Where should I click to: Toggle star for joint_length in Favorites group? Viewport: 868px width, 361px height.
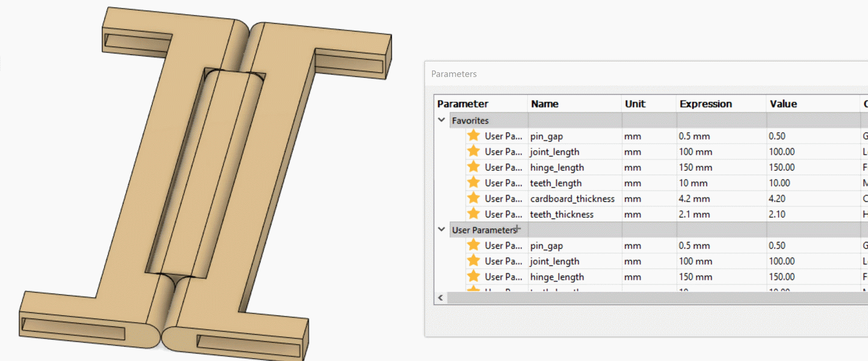[x=473, y=151]
